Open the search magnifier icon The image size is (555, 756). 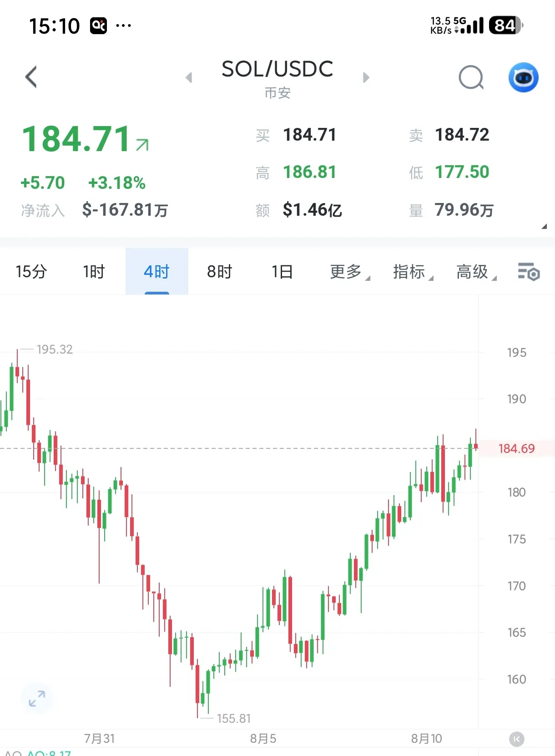point(471,77)
